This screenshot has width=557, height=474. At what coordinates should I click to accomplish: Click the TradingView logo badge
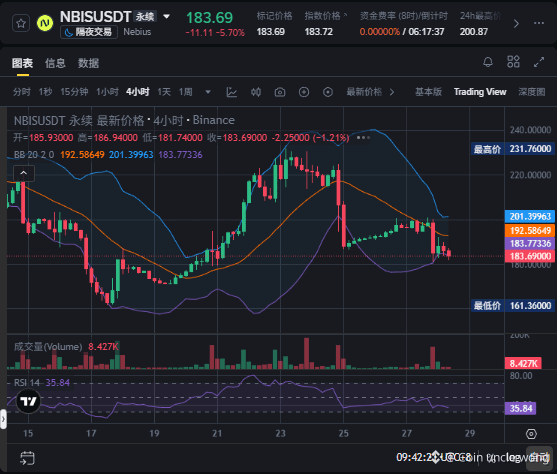28,401
